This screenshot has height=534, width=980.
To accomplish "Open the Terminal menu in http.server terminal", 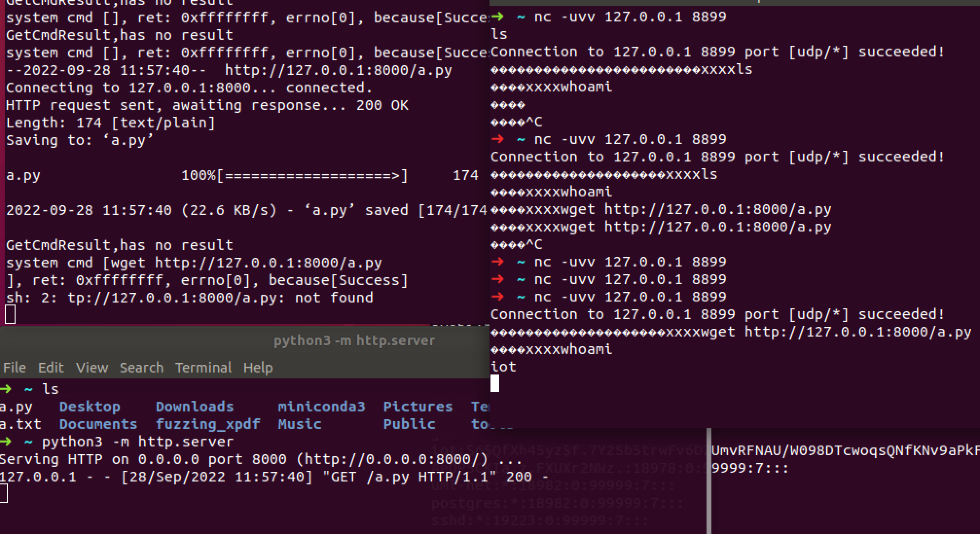I will point(203,368).
